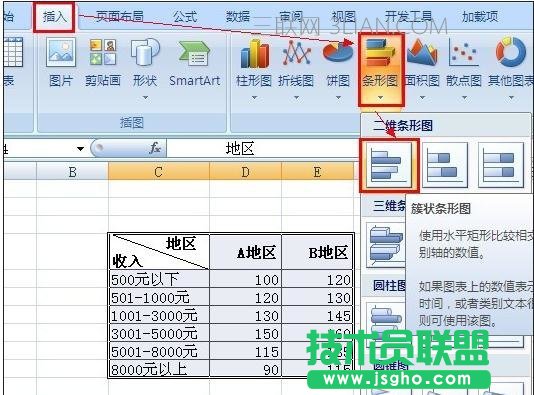Select the 3001-5000元 cell
Image resolution: width=534 pixels, height=395 pixels.
pyautogui.click(x=159, y=333)
